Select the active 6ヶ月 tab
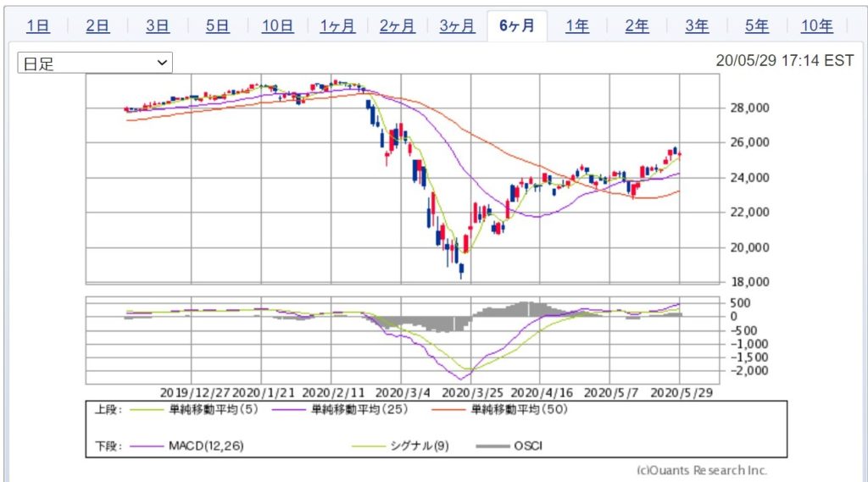This screenshot has width=868, height=482. 517,26
